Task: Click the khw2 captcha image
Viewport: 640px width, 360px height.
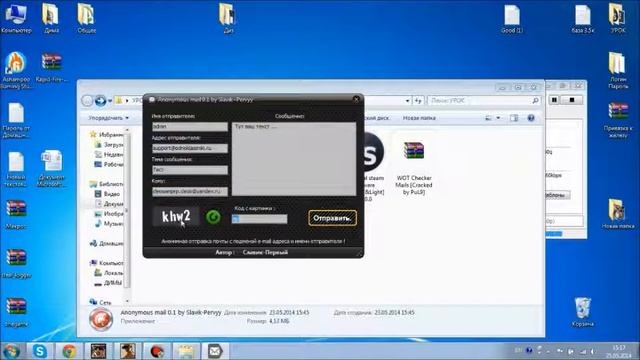Action: pyautogui.click(x=176, y=216)
